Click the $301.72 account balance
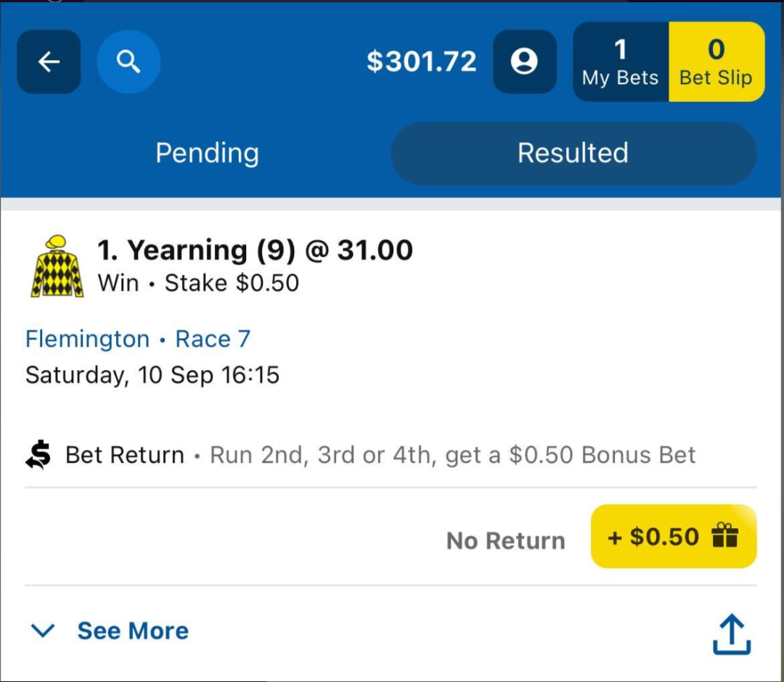The width and height of the screenshot is (784, 682). (x=422, y=62)
